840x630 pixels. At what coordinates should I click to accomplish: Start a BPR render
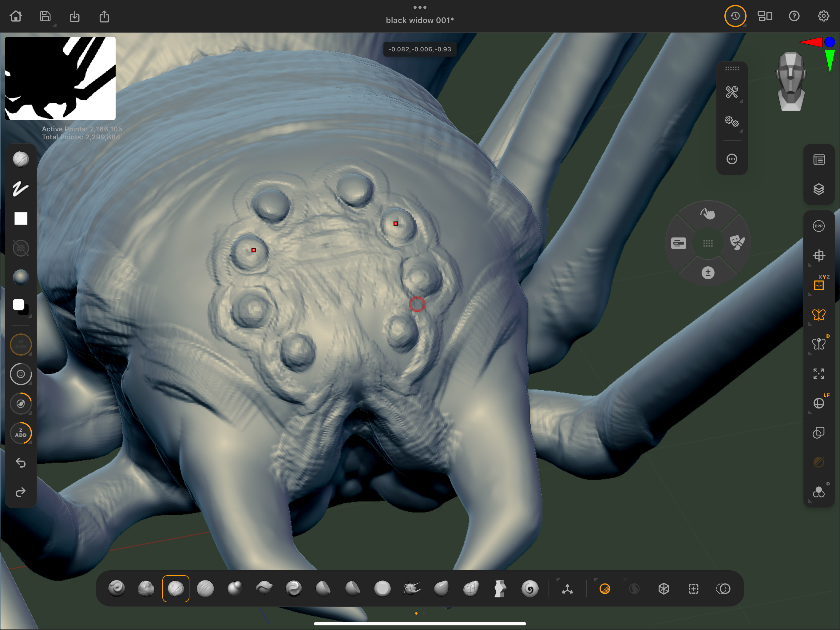click(819, 226)
